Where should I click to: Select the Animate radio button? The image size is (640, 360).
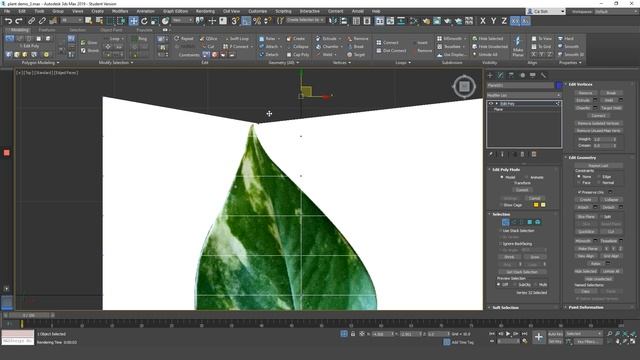point(527,177)
